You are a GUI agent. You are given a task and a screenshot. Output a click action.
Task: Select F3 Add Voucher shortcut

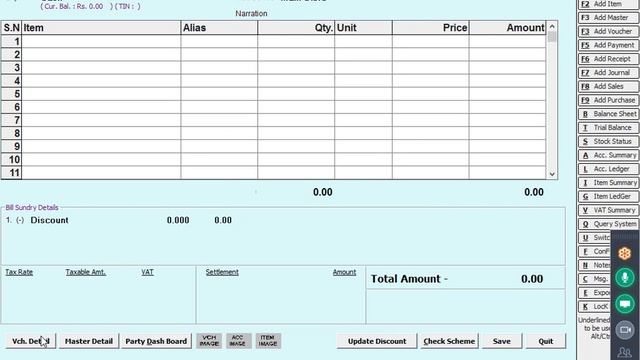pos(608,31)
